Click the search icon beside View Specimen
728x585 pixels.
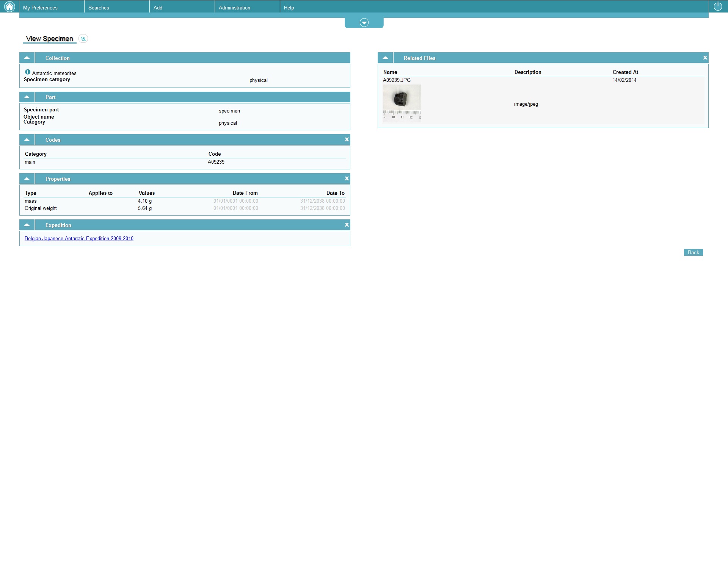[x=83, y=39]
